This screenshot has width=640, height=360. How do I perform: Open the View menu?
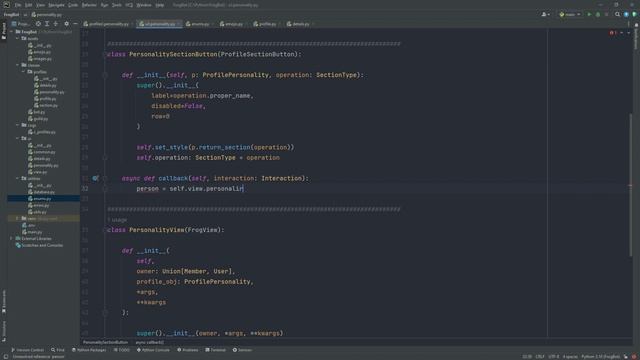pyautogui.click(x=40, y=5)
